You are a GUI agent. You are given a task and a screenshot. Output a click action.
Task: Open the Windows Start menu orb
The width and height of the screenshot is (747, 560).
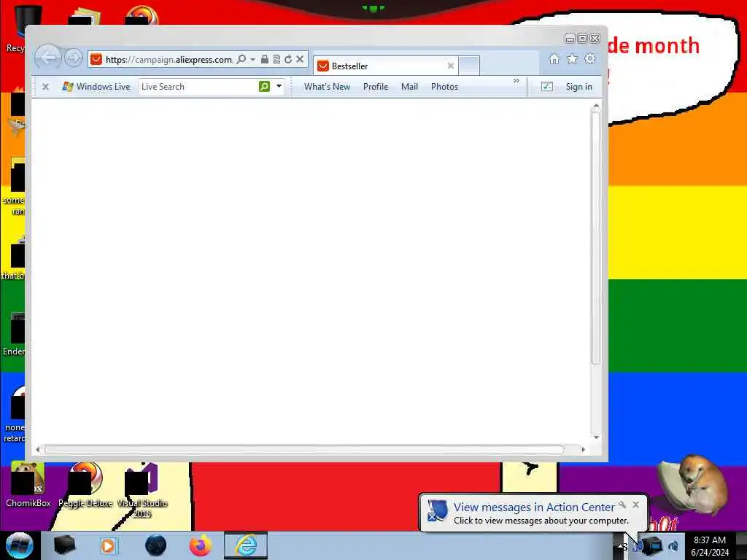(x=20, y=545)
